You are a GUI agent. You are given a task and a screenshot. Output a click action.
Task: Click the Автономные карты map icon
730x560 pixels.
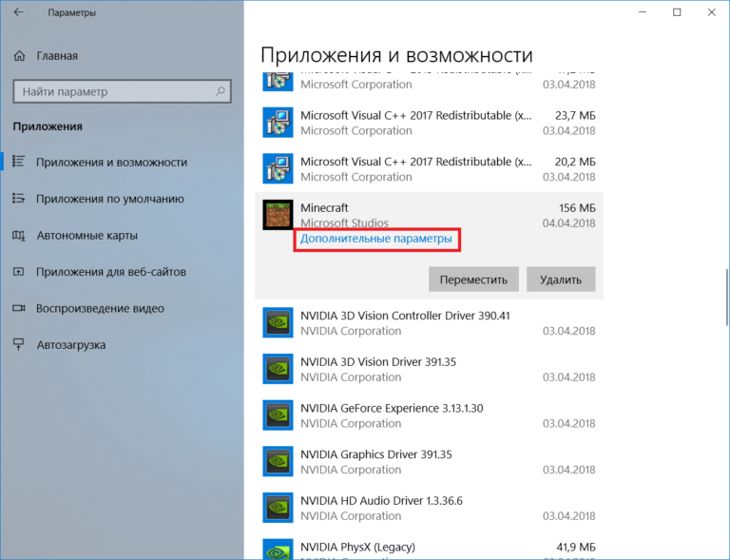pos(18,235)
